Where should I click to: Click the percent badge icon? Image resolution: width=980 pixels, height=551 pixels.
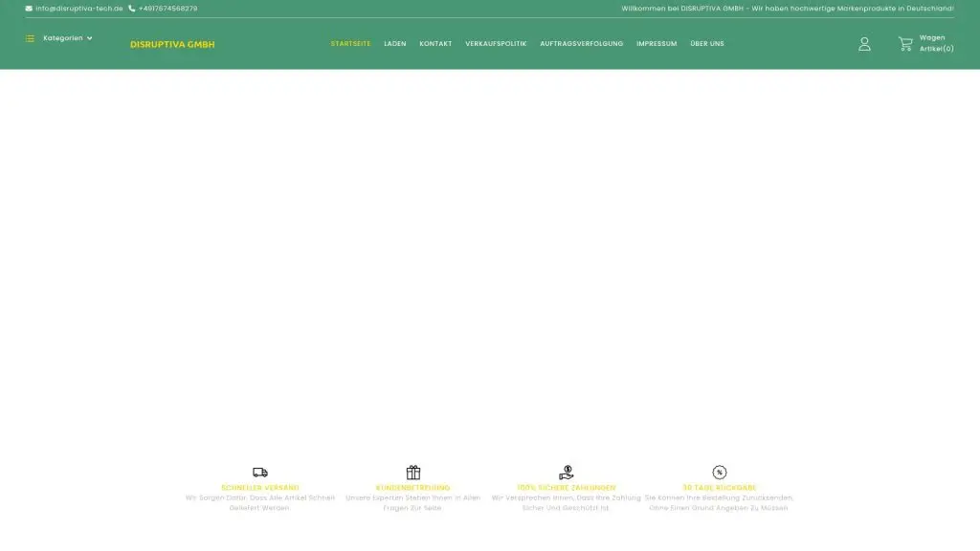point(720,473)
